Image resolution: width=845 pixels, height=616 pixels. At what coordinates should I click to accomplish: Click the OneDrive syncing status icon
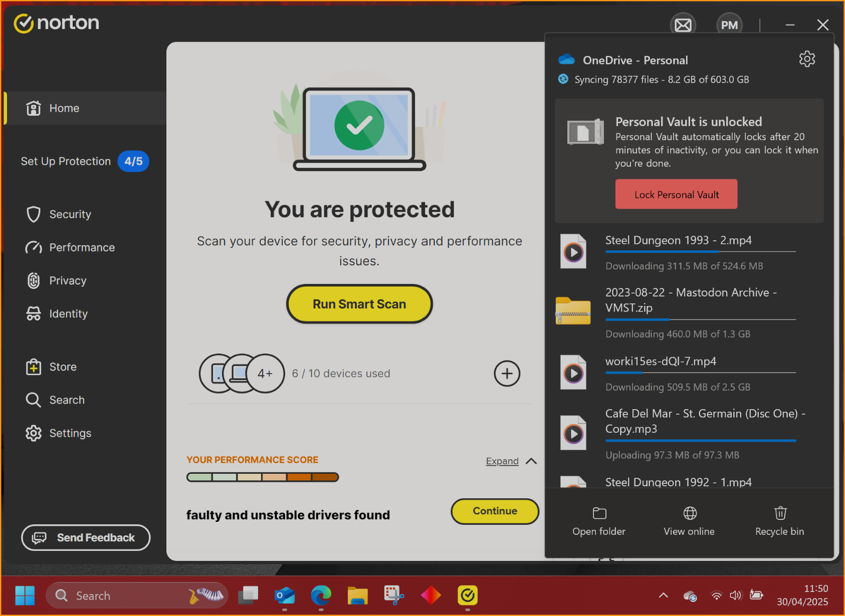(563, 79)
